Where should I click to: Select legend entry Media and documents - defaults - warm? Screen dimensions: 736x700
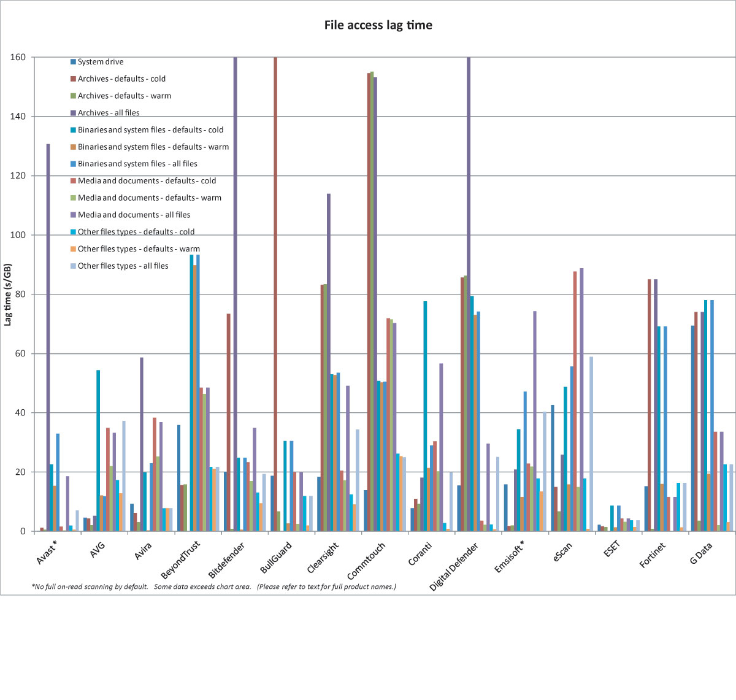coord(146,198)
